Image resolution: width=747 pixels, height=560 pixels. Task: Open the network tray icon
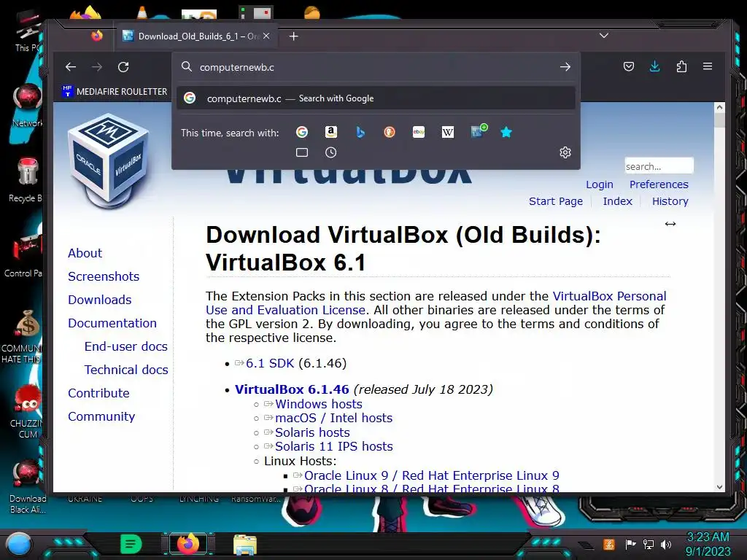coord(649,544)
